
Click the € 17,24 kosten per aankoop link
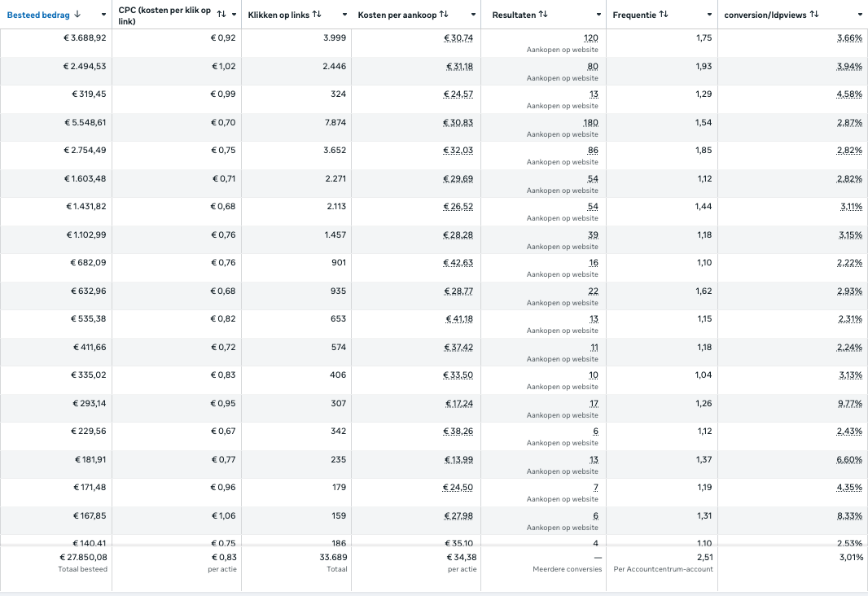tap(461, 403)
